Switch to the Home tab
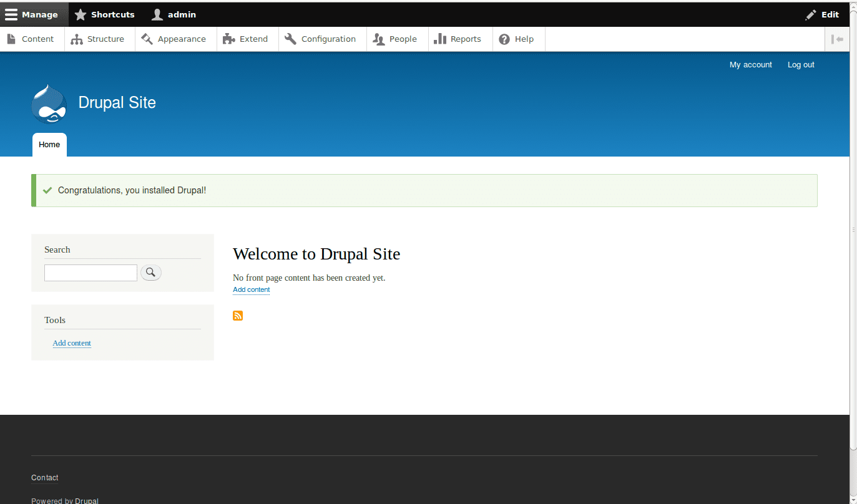857x504 pixels. point(49,144)
